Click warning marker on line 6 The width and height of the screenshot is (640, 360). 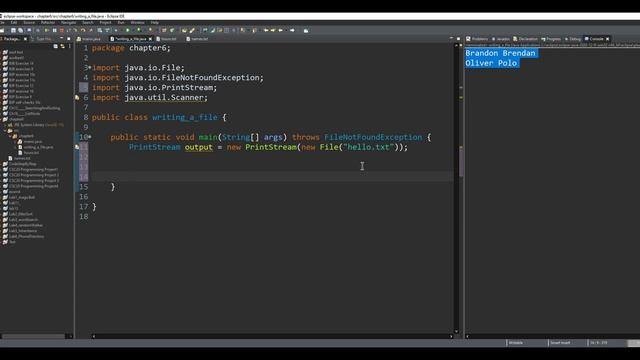[x=77, y=98]
